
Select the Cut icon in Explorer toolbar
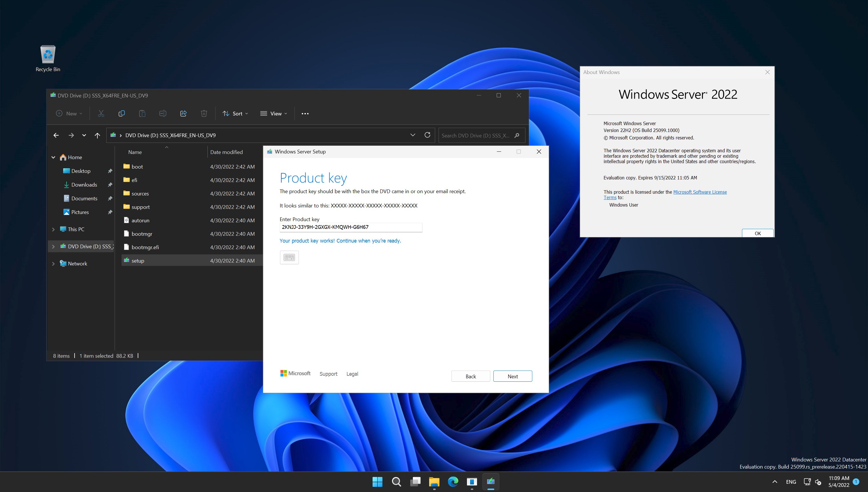click(x=101, y=113)
